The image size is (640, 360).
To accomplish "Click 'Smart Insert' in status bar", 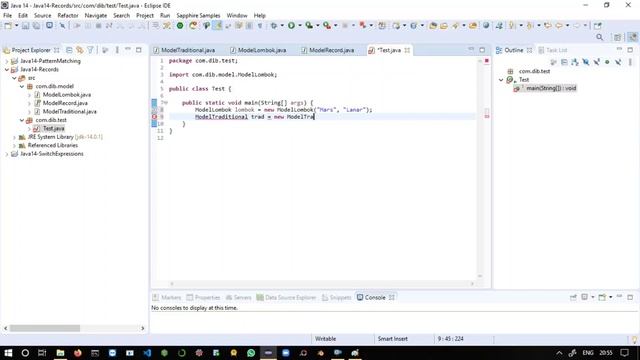I will (x=393, y=339).
